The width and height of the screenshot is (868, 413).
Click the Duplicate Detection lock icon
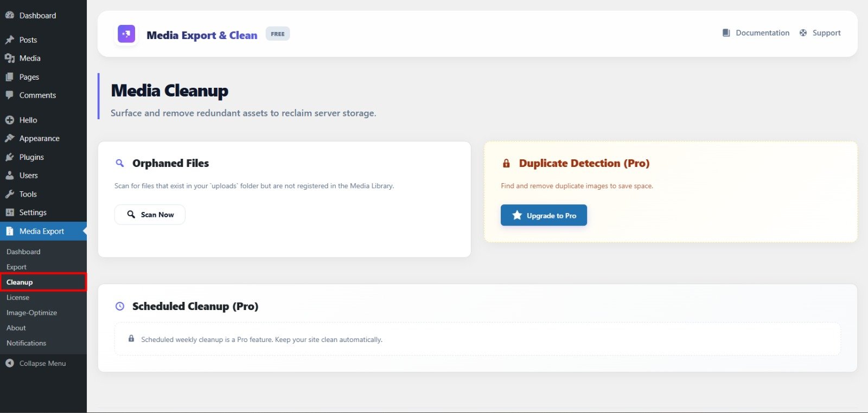click(x=506, y=163)
